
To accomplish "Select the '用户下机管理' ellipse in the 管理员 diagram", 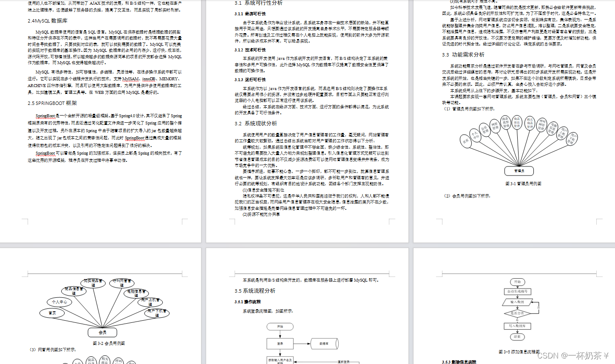I will click(572, 139).
